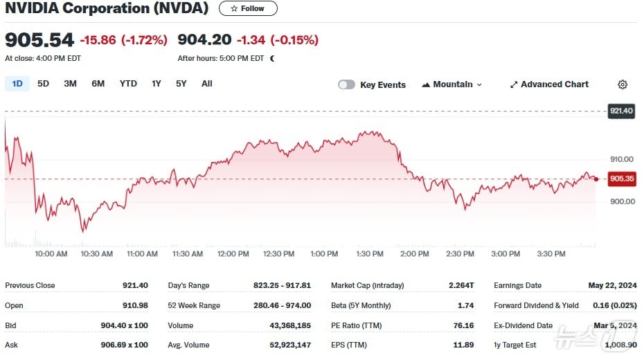The image size is (644, 360).
Task: Click the Earnings Date value May 22, 2024
Action: click(616, 285)
